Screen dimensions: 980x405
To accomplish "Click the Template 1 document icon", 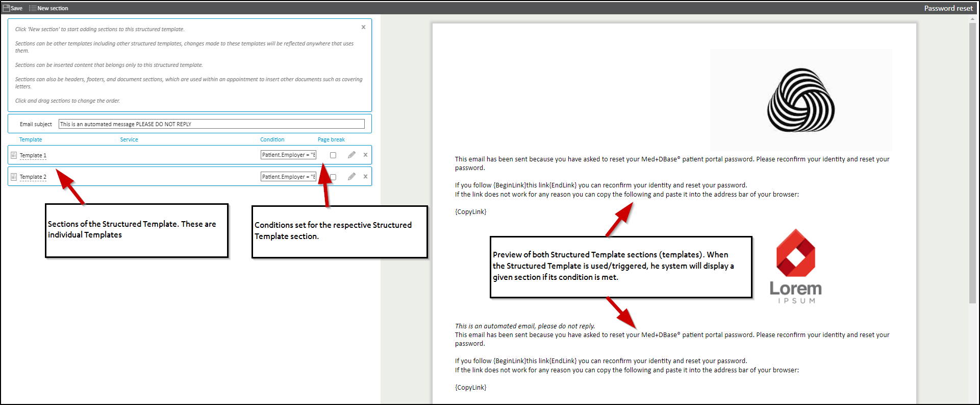I will click(x=14, y=155).
